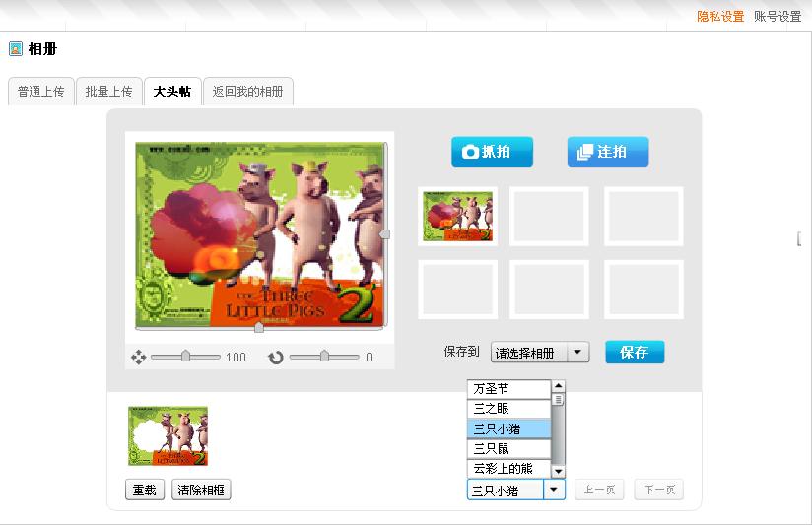The image size is (812, 525).
Task: Click the empty top-right photo slot
Action: point(643,216)
